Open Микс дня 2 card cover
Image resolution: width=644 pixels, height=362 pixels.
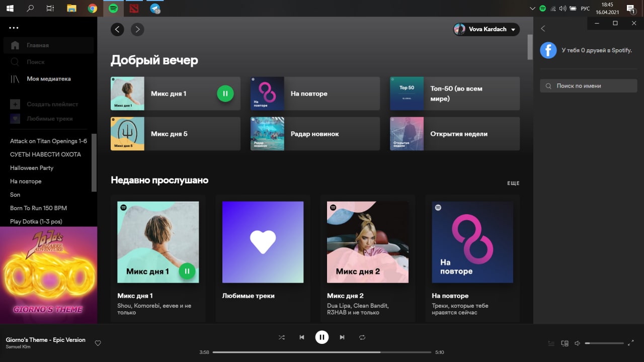coord(368,242)
